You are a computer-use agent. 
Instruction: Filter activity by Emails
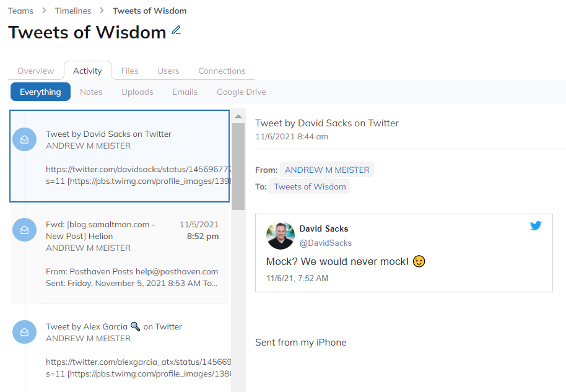point(185,92)
